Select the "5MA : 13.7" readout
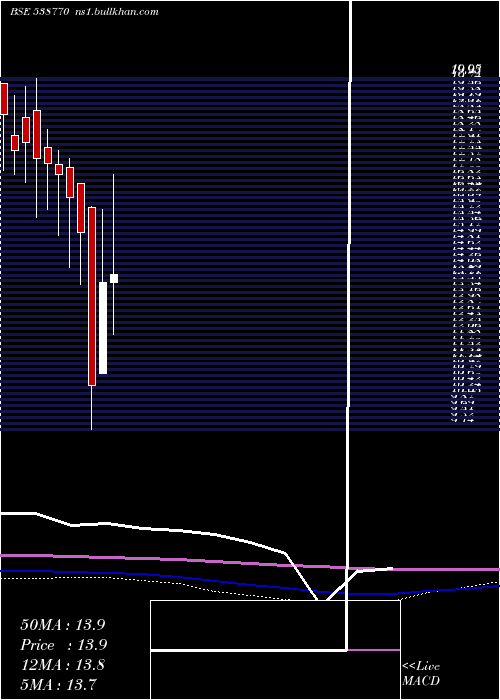Image resolution: width=500 pixels, height=700 pixels. coord(59,684)
